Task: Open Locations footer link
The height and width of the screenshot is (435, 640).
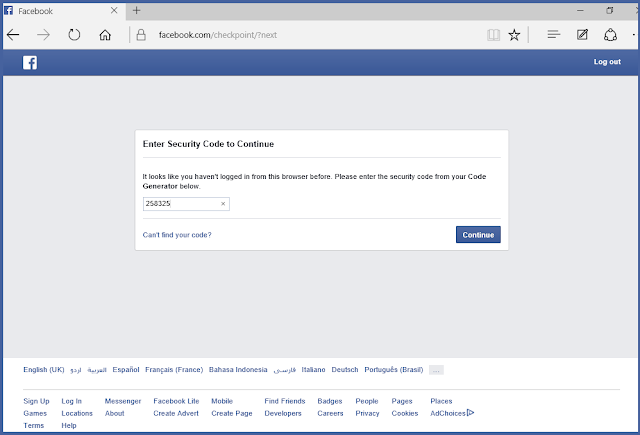Action: tap(77, 413)
